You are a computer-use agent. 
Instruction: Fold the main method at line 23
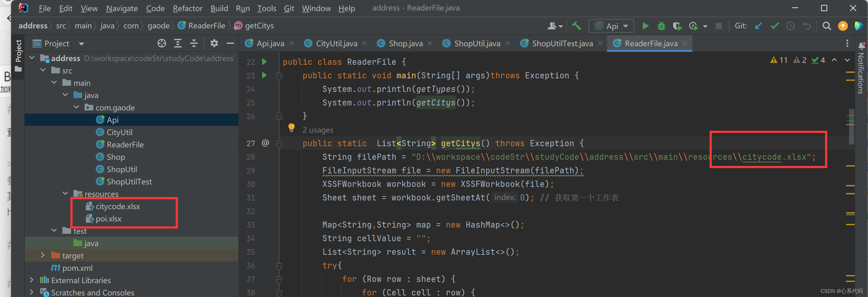(x=279, y=76)
